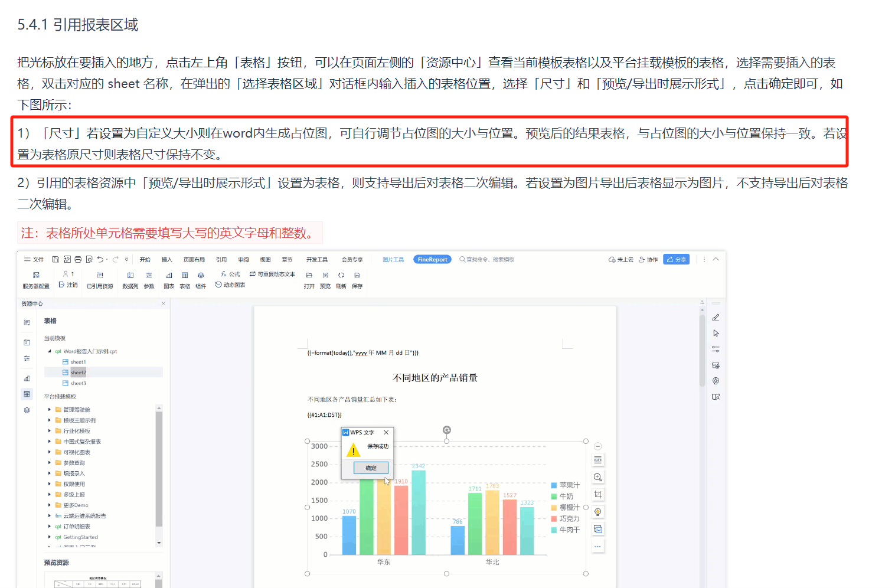Expand the 中国式复杂报表 folder

coord(50,442)
